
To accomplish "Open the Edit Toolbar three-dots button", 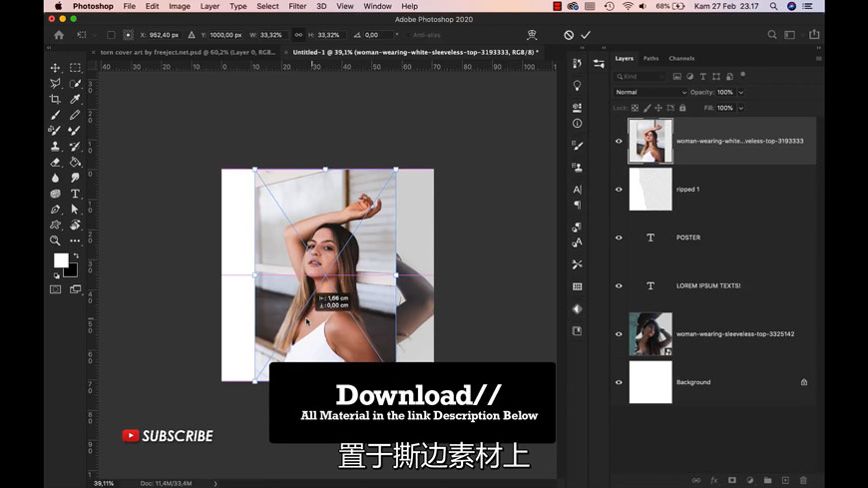I will (75, 241).
